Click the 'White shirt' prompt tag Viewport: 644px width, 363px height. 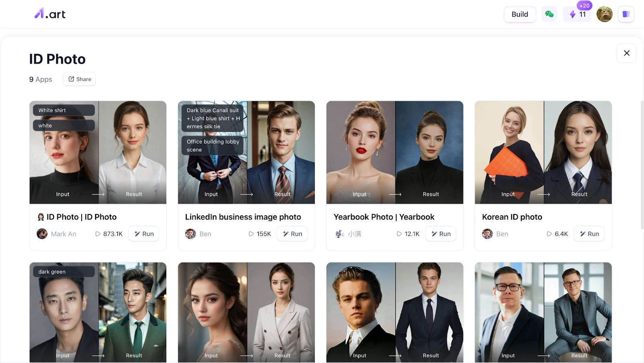click(x=64, y=110)
